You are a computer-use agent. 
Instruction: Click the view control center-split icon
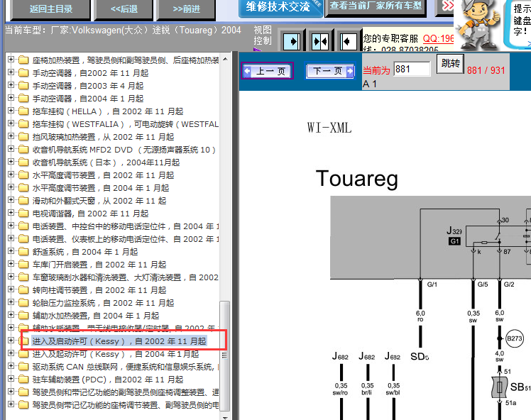tap(320, 42)
